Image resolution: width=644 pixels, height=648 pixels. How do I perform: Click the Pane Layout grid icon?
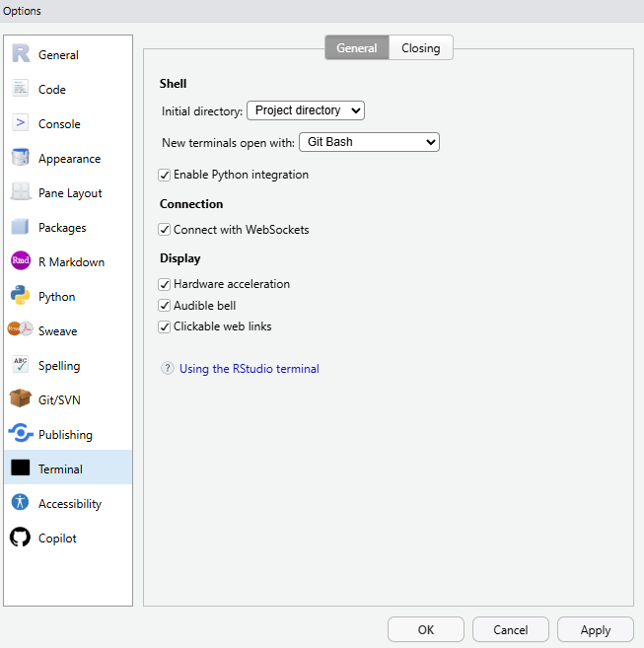pos(21,191)
